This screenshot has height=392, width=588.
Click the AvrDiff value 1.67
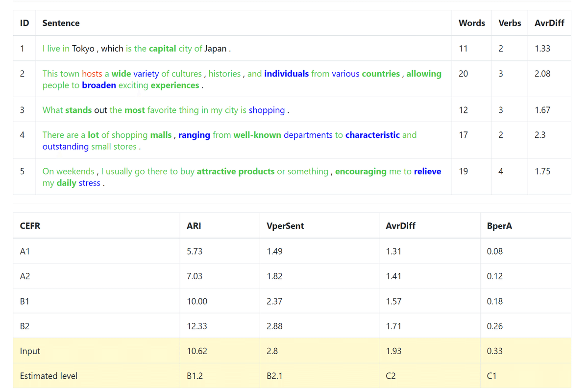[542, 110]
